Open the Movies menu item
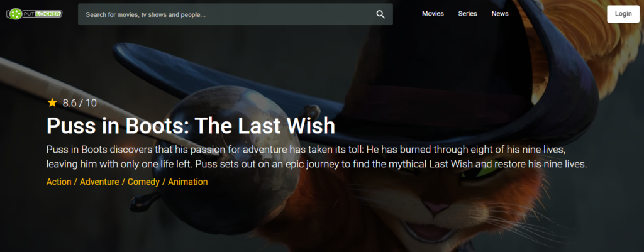 [433, 14]
